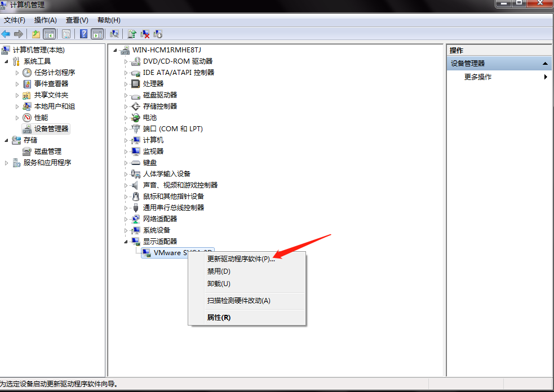Expand the 网络适配器 tree node

point(126,219)
